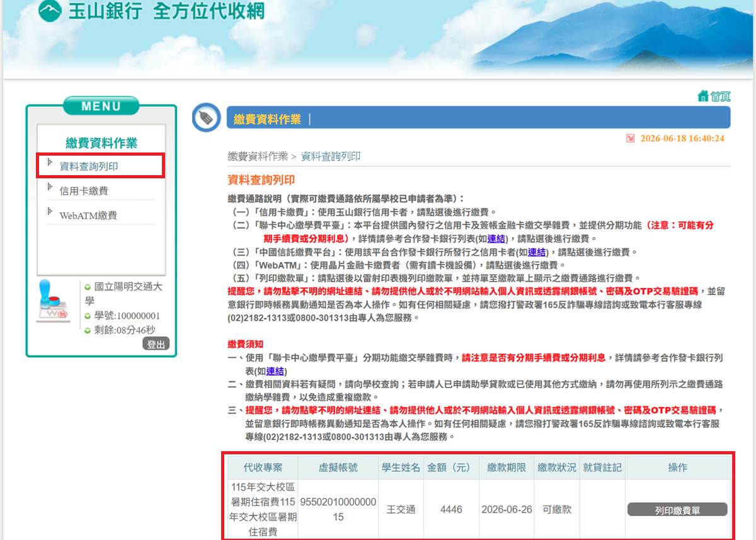Click the orange 資料查詢列印 section heading
Image resolution: width=756 pixels, height=540 pixels.
(261, 180)
